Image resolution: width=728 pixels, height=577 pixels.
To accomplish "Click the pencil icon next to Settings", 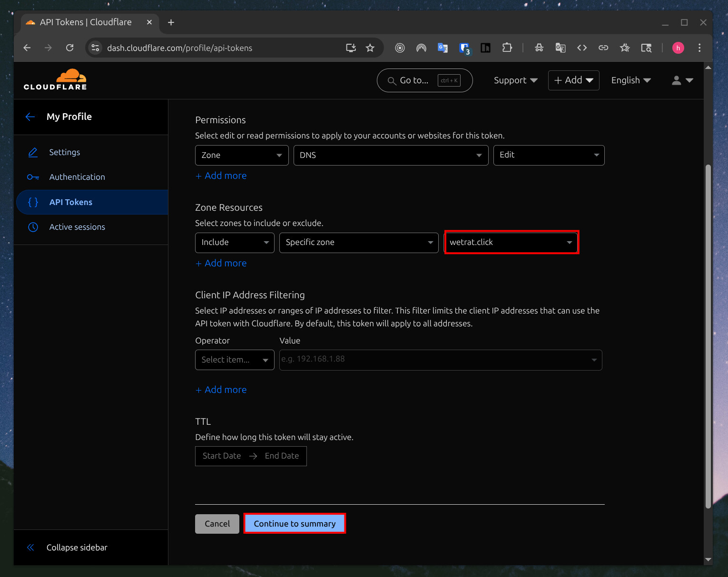I will (x=33, y=152).
